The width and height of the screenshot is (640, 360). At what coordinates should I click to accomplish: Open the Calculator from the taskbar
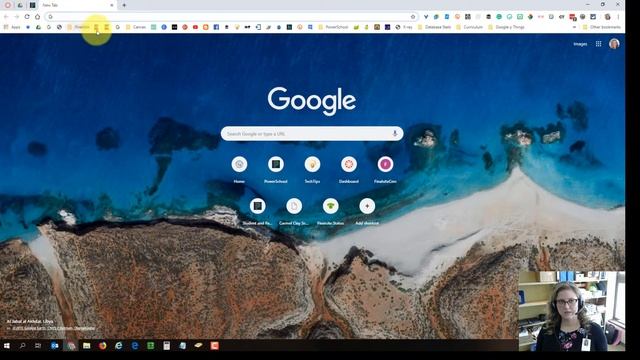tap(167, 346)
